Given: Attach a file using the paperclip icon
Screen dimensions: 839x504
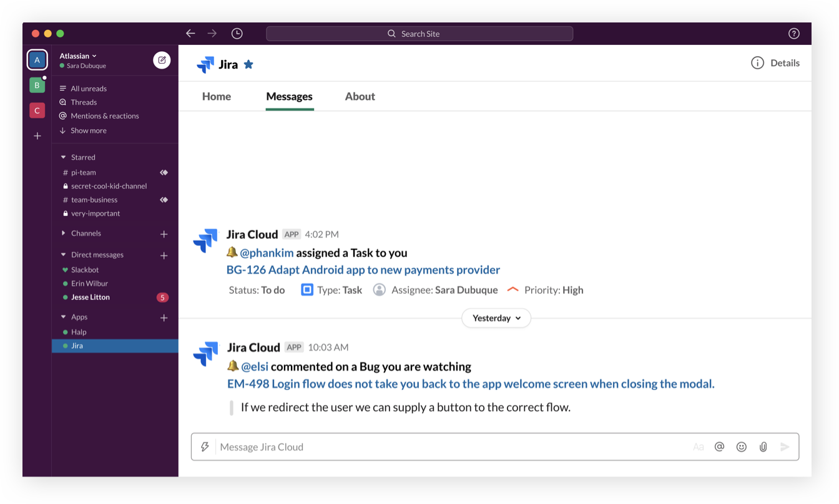Looking at the screenshot, I should point(763,447).
